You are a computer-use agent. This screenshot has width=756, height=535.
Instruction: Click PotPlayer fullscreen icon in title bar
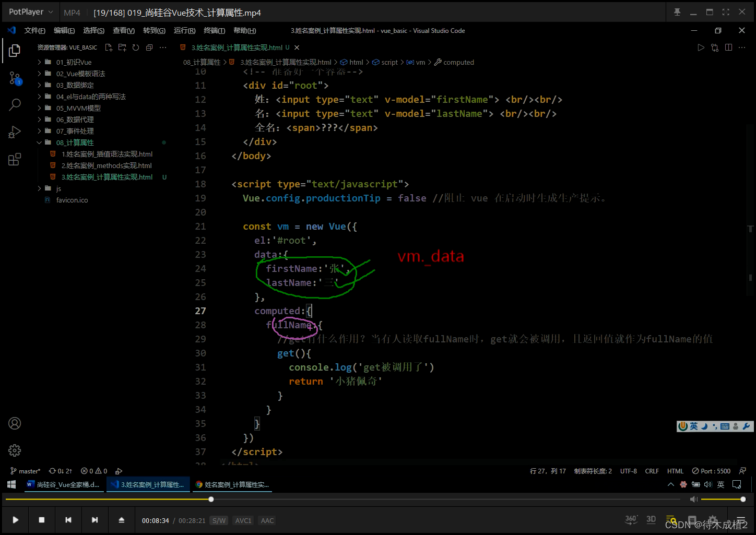726,12
